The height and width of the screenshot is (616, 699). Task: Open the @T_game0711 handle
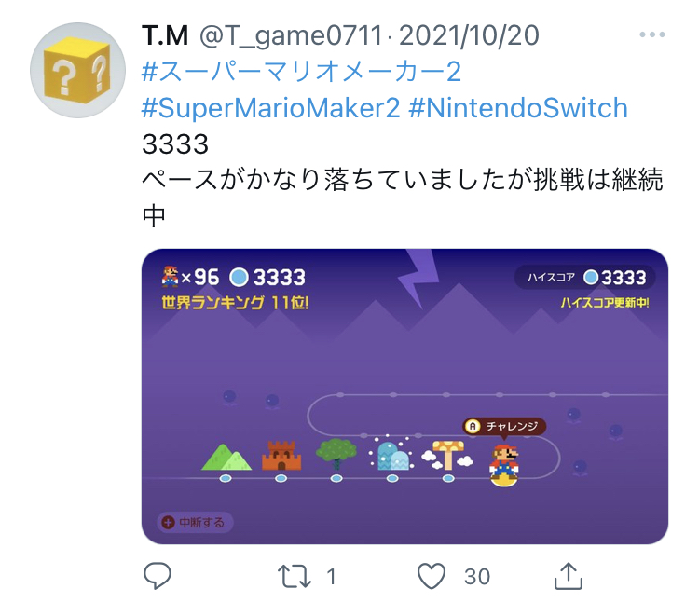(291, 35)
